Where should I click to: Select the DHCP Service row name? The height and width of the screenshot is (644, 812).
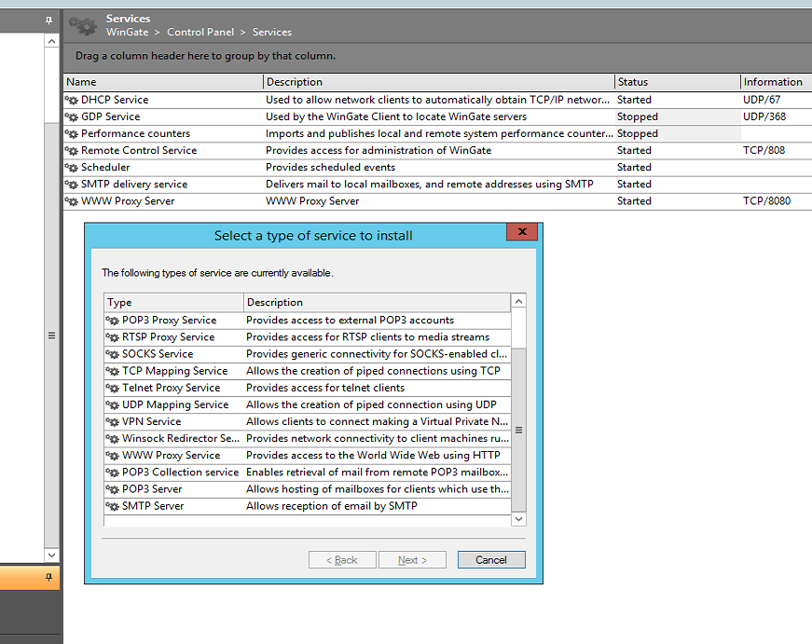(115, 100)
